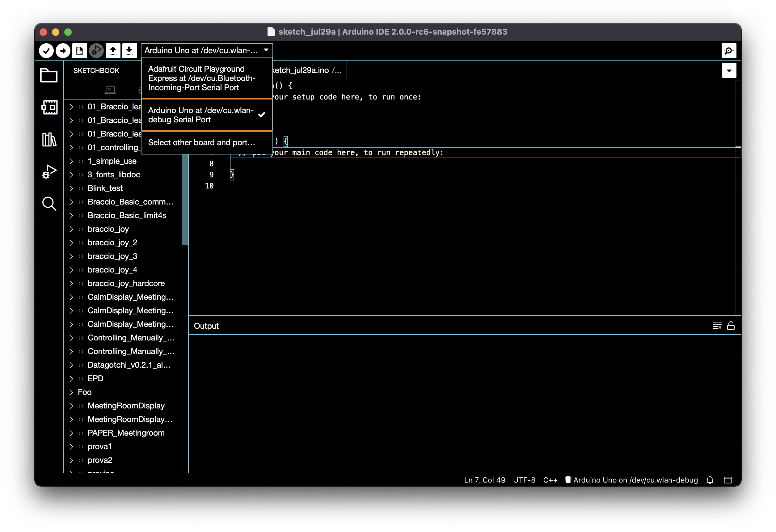
Task: Clear the Output panel contents
Action: pyautogui.click(x=717, y=326)
